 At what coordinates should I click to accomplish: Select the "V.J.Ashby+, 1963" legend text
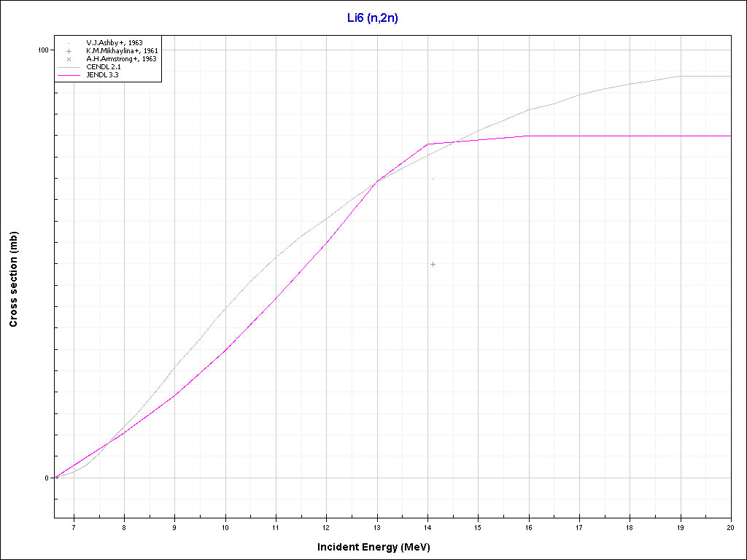114,43
